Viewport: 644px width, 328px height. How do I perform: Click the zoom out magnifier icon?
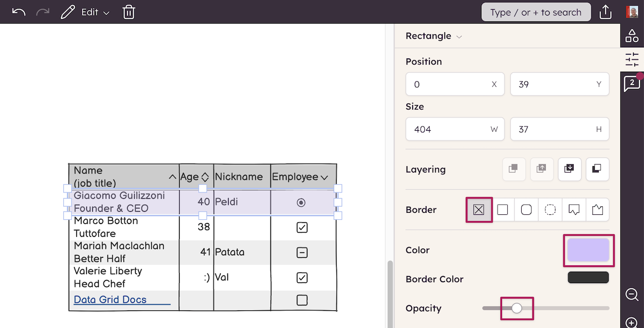tap(632, 294)
